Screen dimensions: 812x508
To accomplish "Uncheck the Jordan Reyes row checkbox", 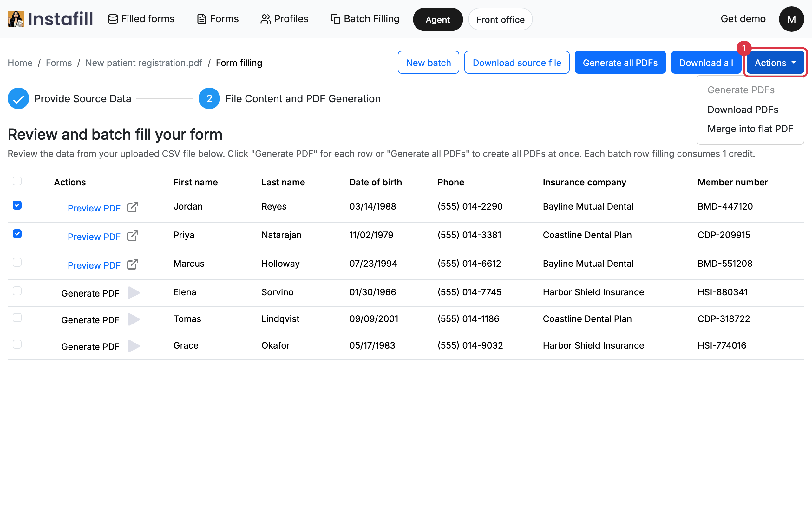I will (x=17, y=205).
